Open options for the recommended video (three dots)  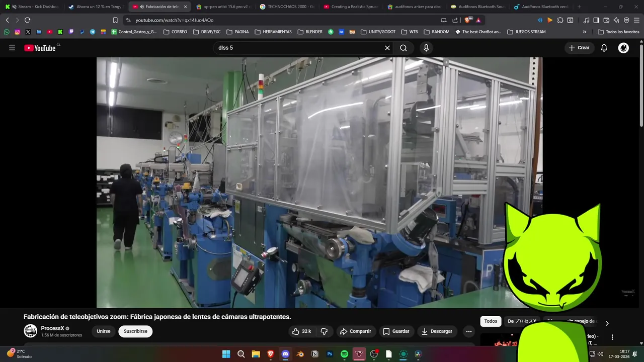pyautogui.click(x=612, y=337)
